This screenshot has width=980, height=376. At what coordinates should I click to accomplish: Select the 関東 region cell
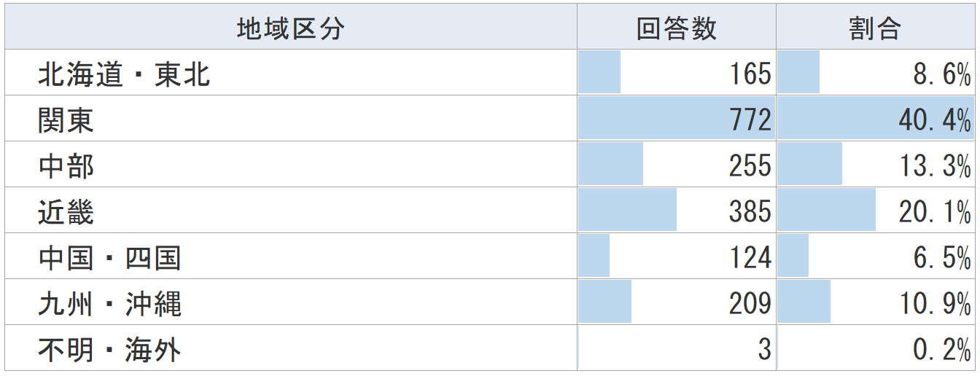[66, 120]
